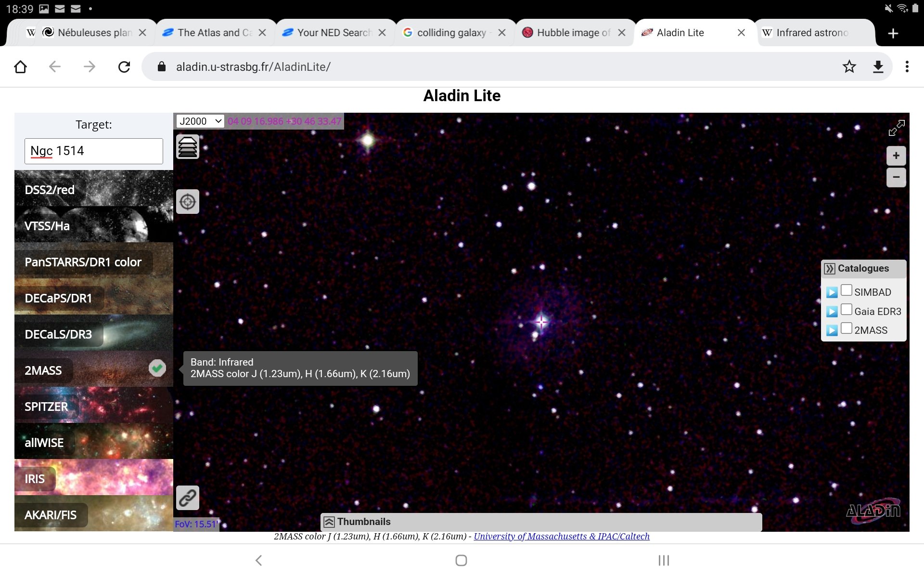924x578 pixels.
Task: Select the PanSTARRS/DR1 color survey
Action: (x=94, y=261)
